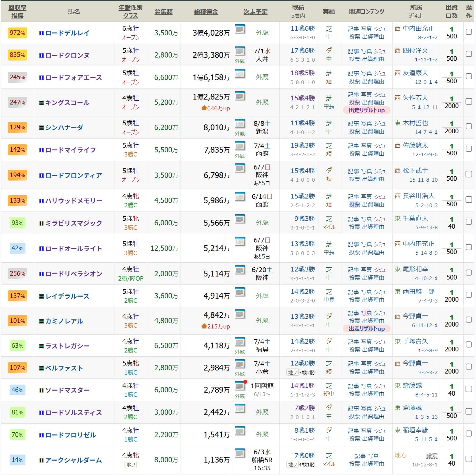The height and width of the screenshot is (475, 476).
Task: Click the 972% recovery rate badge
Action: pyautogui.click(x=17, y=33)
